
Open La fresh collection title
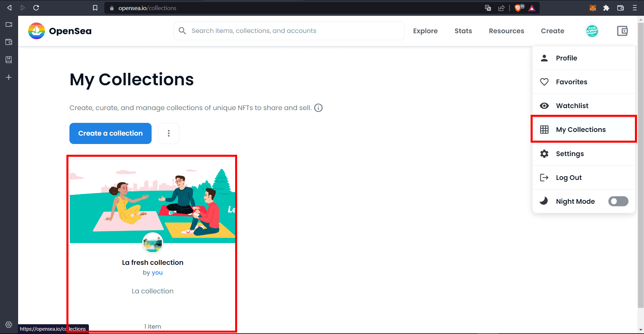[x=153, y=263]
